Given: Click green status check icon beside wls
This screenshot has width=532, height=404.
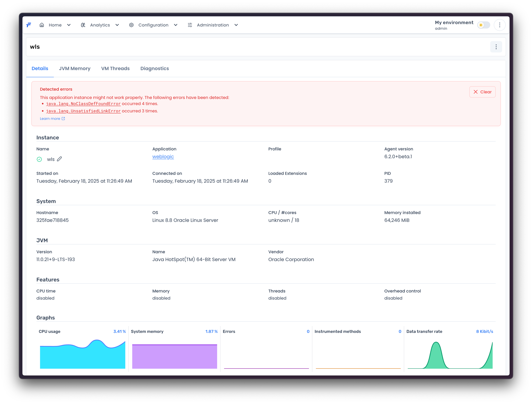Looking at the screenshot, I should point(39,159).
